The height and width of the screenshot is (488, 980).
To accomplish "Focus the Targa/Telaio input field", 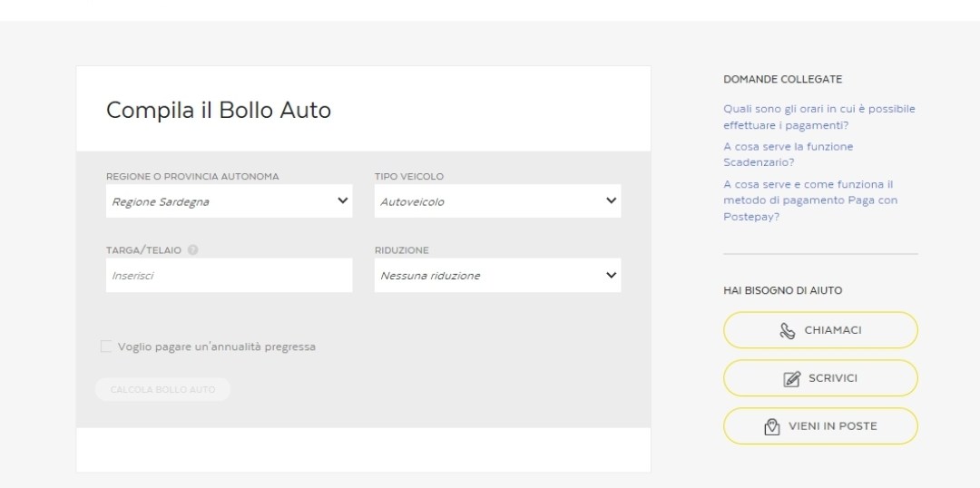I will coord(229,275).
